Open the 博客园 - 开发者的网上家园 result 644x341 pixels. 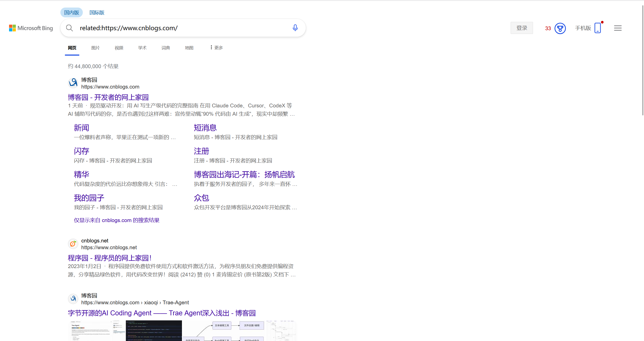pyautogui.click(x=108, y=97)
